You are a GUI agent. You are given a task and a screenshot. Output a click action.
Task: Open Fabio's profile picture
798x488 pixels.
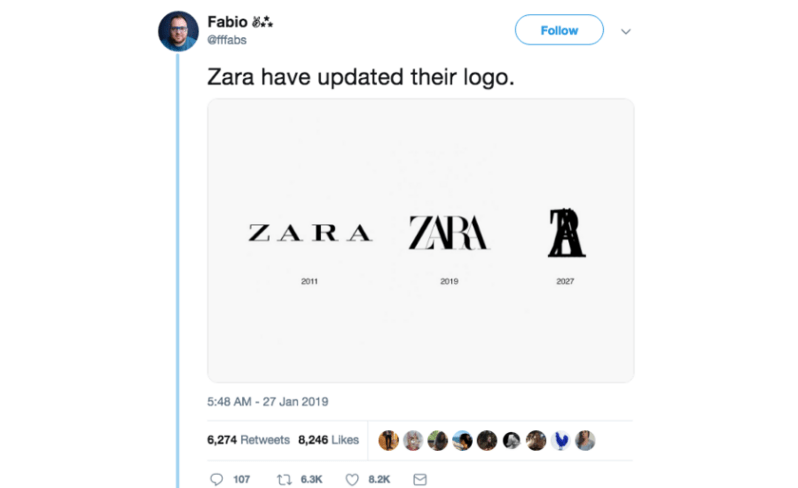click(178, 31)
